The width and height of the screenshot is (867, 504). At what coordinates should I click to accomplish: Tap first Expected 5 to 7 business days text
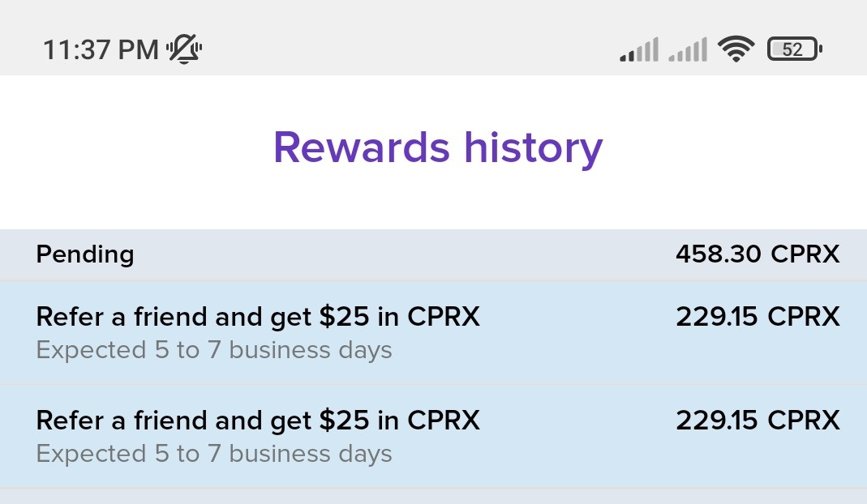[x=214, y=350]
